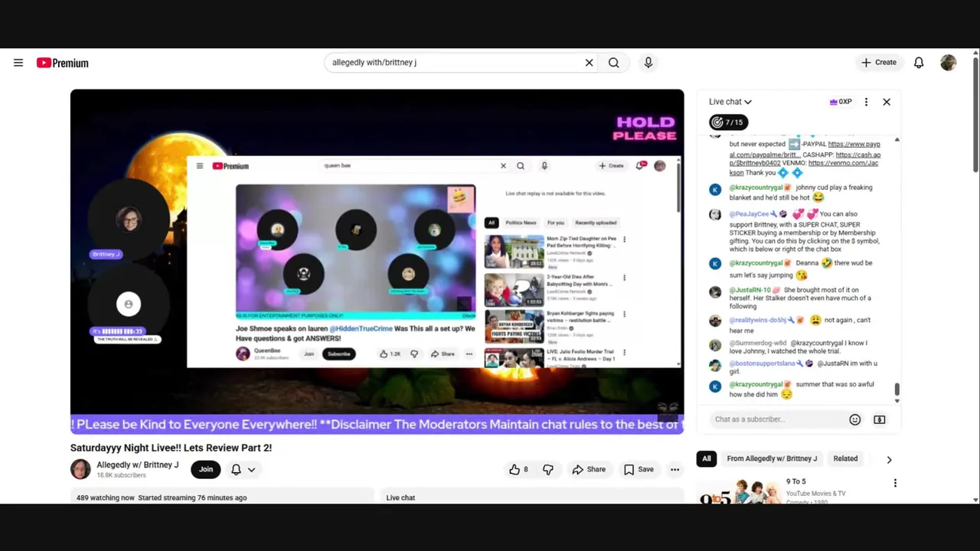Open the YouTube guide hamburger menu
This screenshot has height=551, width=980.
pos(18,63)
